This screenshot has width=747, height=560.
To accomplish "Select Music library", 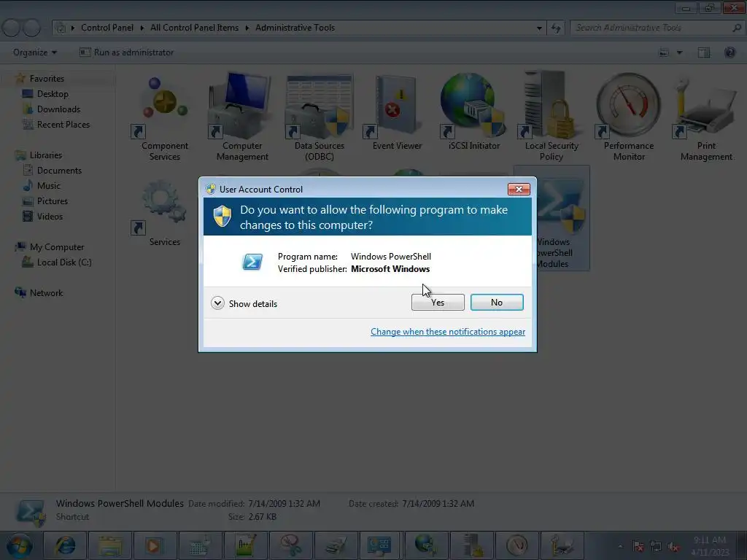I will (x=49, y=186).
